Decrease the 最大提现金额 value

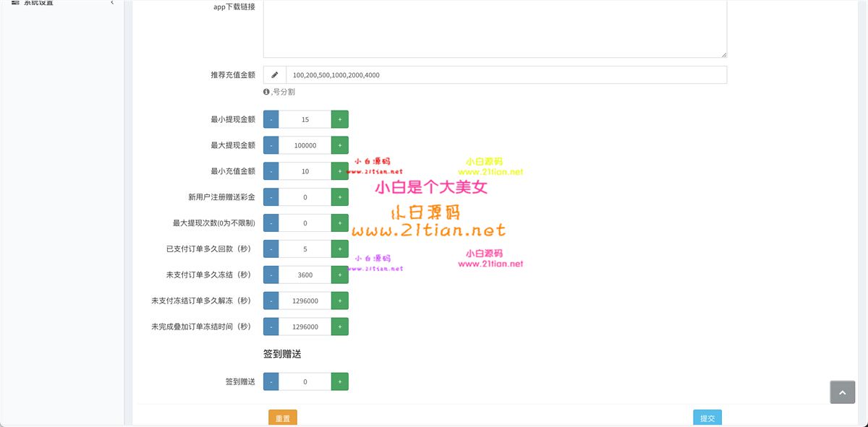[x=271, y=145]
